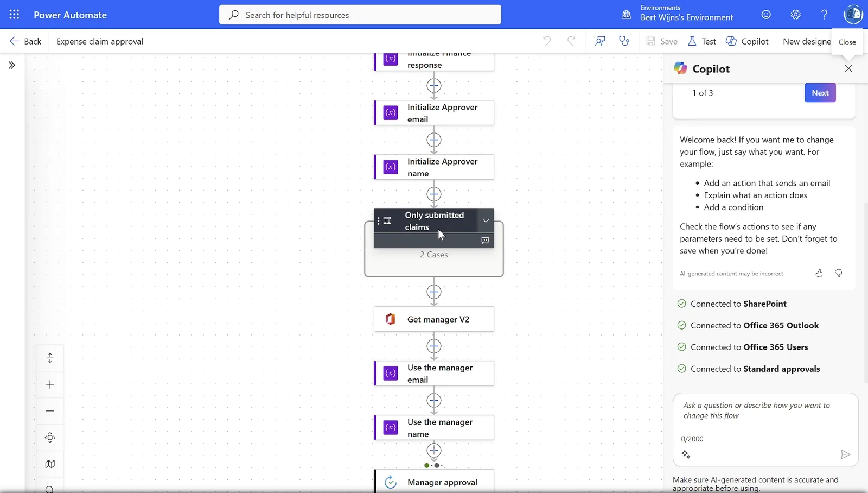Click the Connected to Office 365 Users status
This screenshot has height=493, width=868.
pos(743,347)
